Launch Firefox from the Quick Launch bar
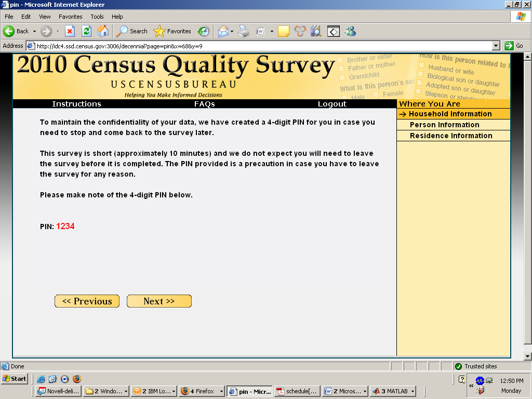This screenshot has height=399, width=532. (77, 379)
